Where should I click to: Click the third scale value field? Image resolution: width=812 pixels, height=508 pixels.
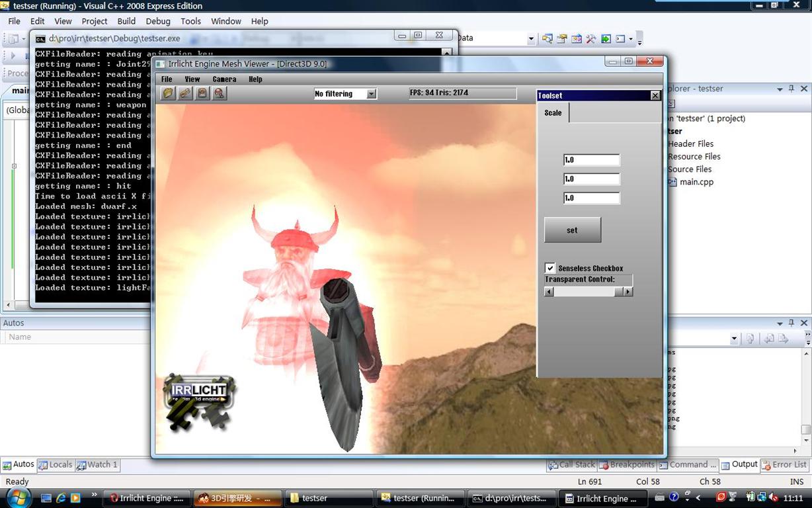point(591,198)
